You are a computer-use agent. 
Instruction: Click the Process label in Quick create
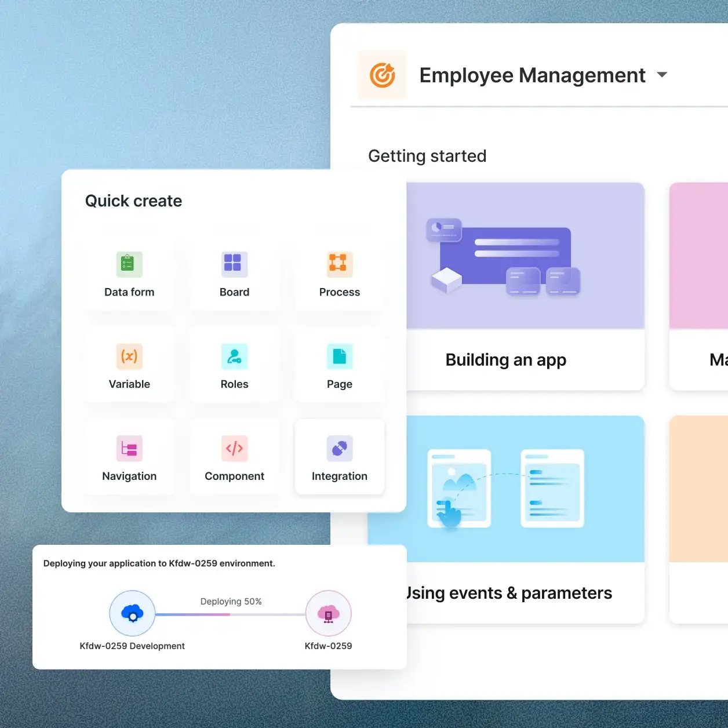[340, 292]
